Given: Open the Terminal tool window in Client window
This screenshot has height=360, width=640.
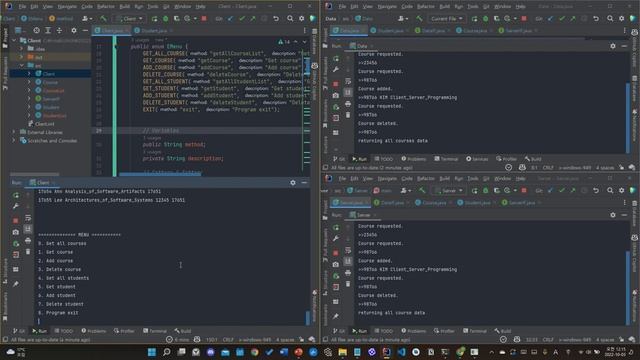Looking at the screenshot, I should coord(155,331).
